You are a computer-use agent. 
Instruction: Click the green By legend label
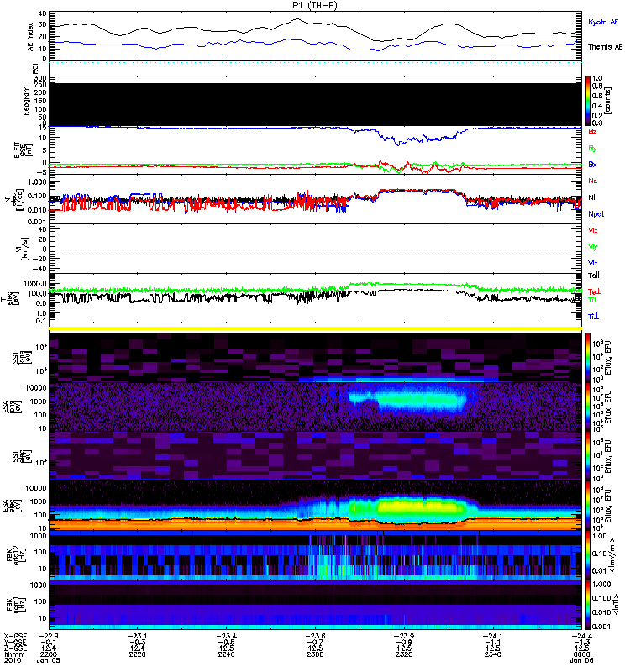[x=592, y=149]
